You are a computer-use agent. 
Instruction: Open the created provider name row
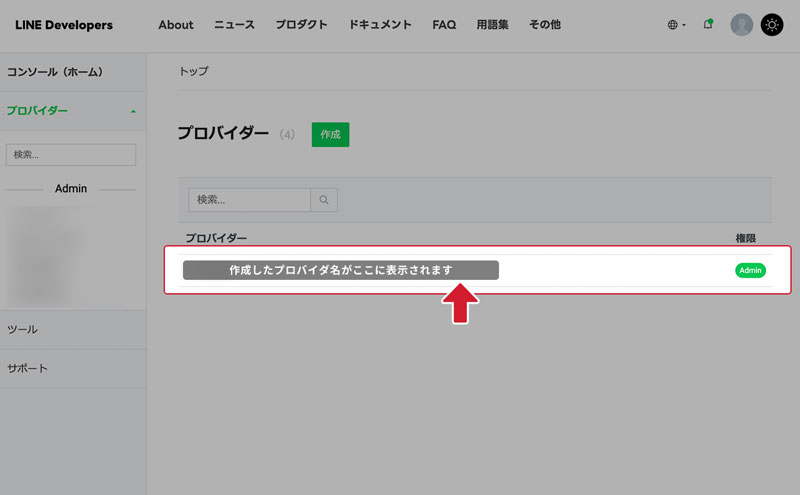pos(340,271)
